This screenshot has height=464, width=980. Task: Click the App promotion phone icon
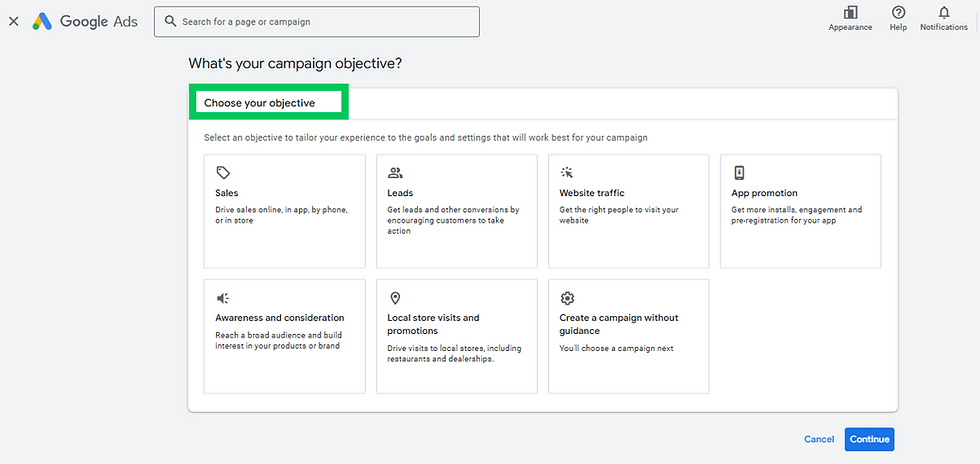[739, 173]
